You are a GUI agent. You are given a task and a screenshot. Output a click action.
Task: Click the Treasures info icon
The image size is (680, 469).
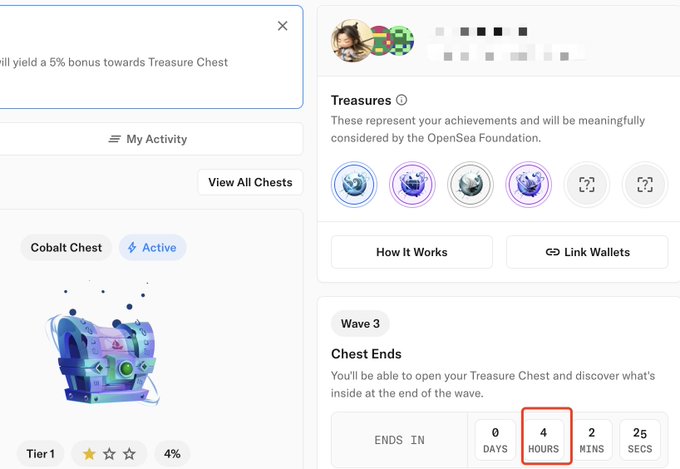pyautogui.click(x=402, y=100)
